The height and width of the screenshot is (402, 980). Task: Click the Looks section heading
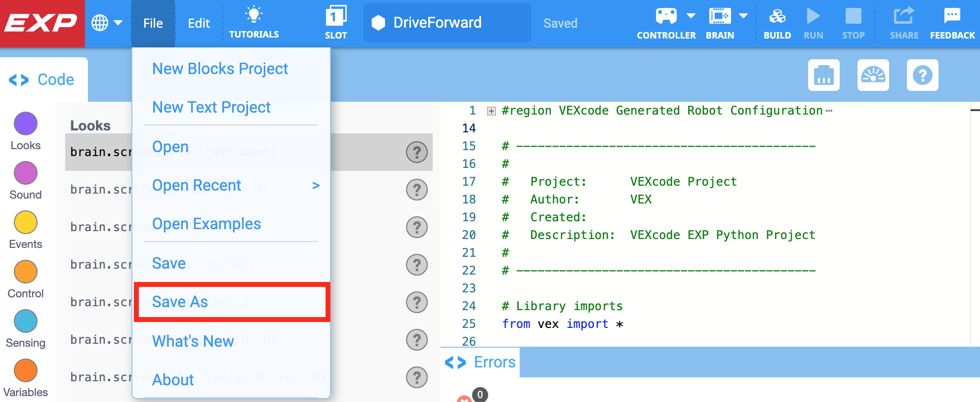point(90,125)
